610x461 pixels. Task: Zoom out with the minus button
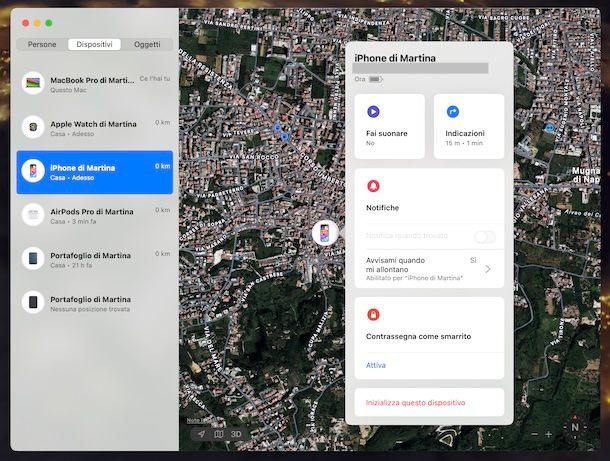pos(535,434)
